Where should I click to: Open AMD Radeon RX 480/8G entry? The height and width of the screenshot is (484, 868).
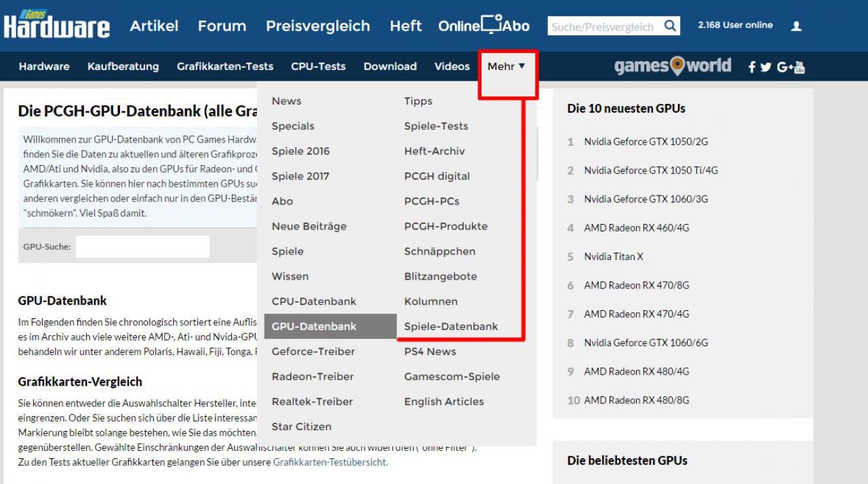point(637,400)
